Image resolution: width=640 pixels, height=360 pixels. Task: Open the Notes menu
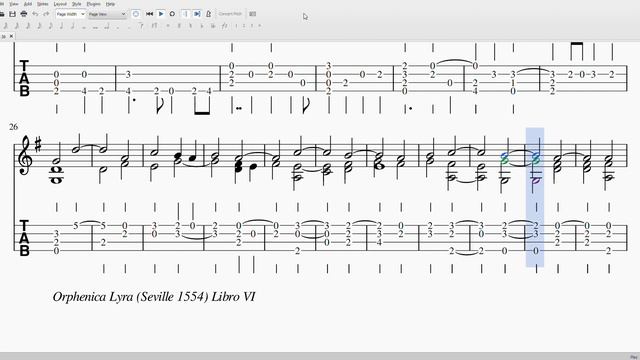point(42,4)
